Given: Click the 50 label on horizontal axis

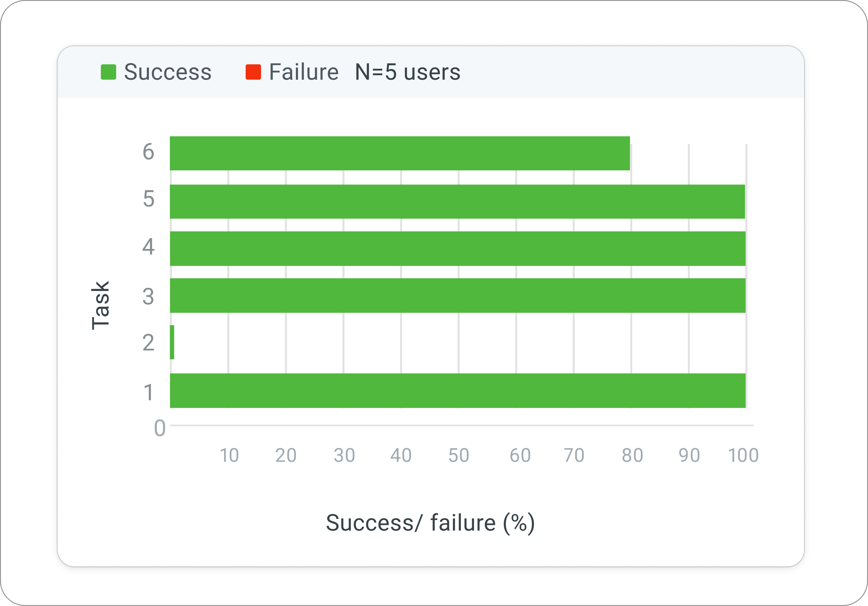Looking at the screenshot, I should [x=459, y=455].
